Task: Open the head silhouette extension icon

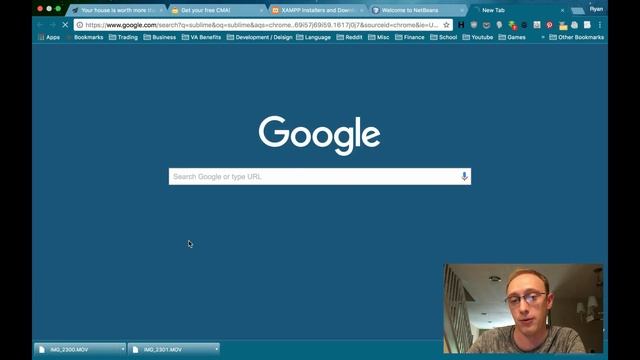Action: (499, 25)
